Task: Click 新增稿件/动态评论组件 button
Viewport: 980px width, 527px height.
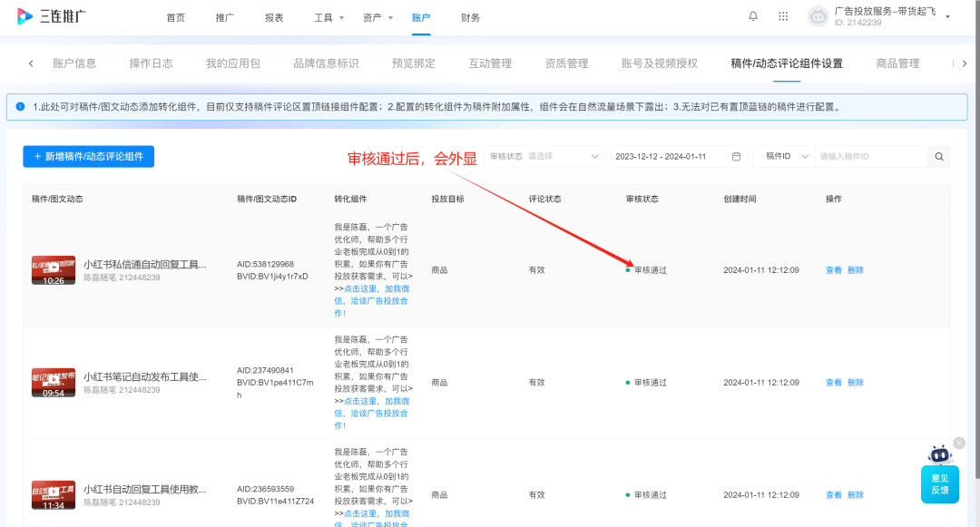Action: click(88, 156)
